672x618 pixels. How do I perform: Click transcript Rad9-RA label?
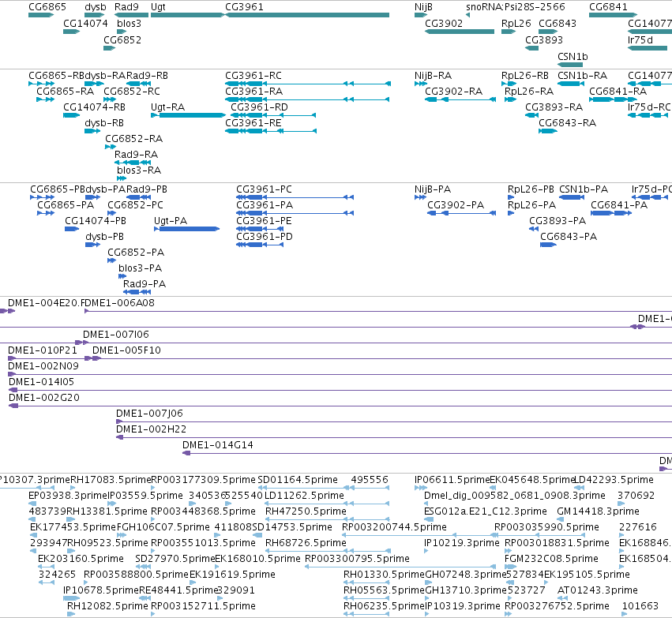137,154
